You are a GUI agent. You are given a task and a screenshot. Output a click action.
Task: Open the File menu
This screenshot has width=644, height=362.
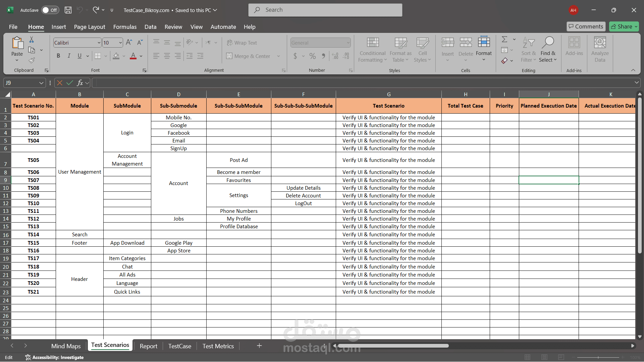point(13,27)
